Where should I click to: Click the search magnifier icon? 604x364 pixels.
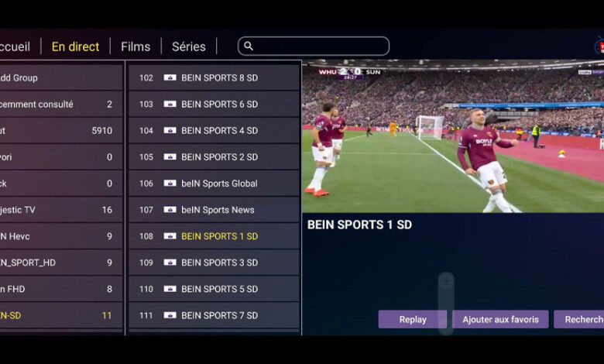click(x=249, y=46)
